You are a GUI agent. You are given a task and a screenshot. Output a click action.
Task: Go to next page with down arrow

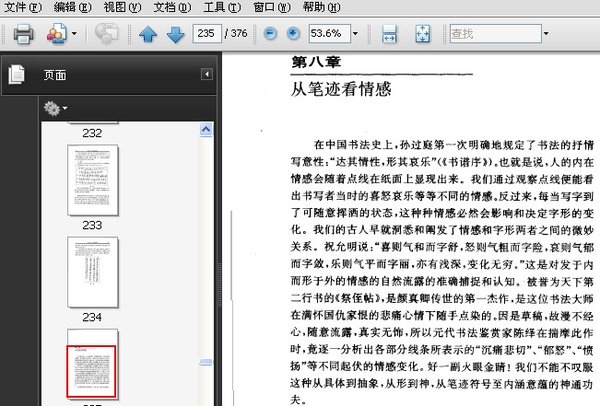(x=176, y=34)
